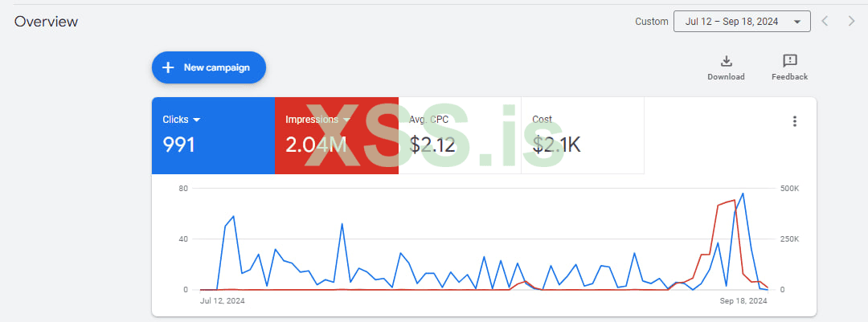Go to previous date range
Image resolution: width=868 pixels, height=322 pixels.
825,22
